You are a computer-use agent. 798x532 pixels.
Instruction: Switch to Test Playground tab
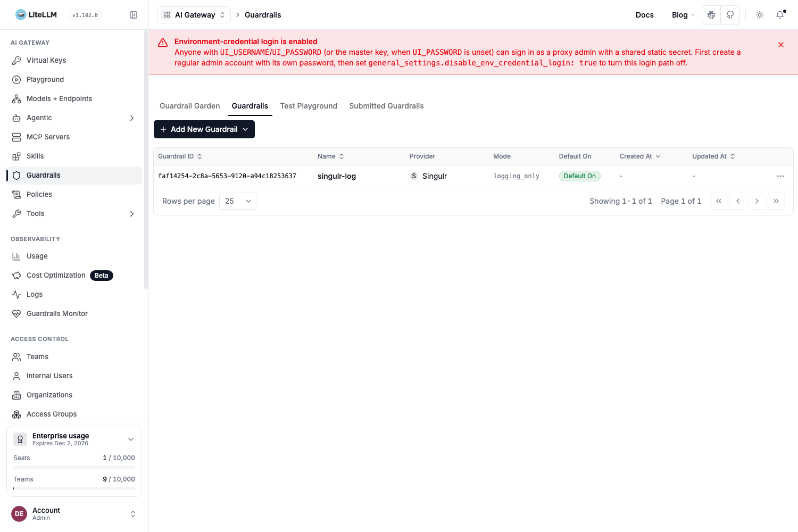click(309, 106)
